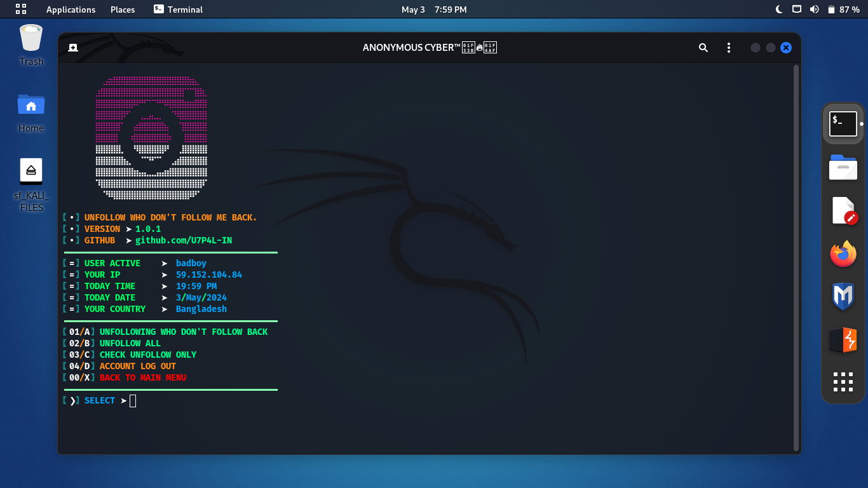Open the Applications menu

[71, 10]
